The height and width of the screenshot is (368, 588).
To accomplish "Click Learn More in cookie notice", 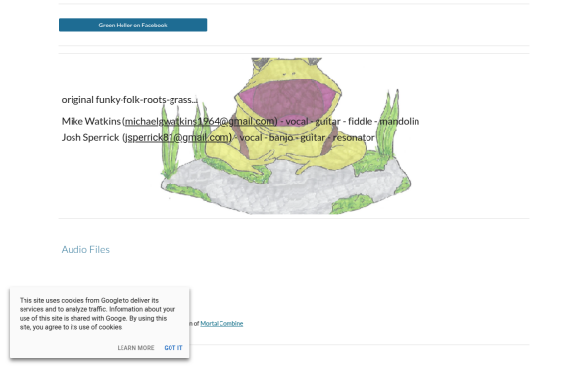I will [135, 348].
